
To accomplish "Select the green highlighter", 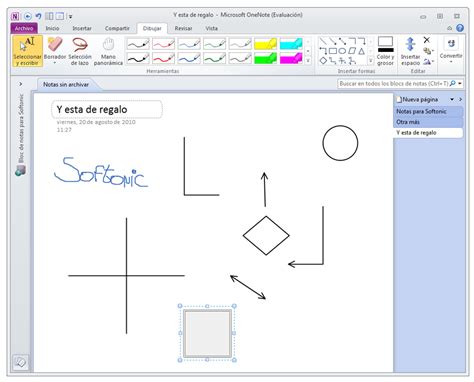I will tap(265, 58).
